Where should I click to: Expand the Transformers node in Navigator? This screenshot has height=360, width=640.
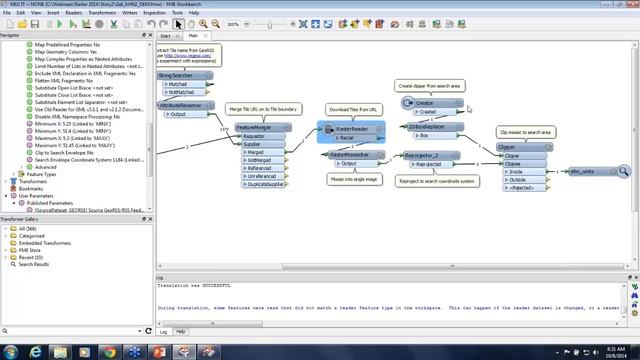pyautogui.click(x=6, y=181)
